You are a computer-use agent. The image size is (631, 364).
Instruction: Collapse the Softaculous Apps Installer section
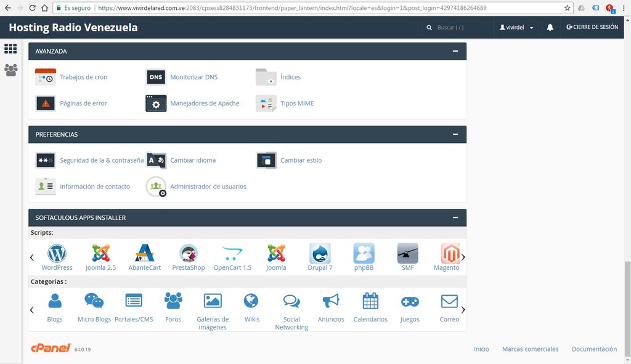click(x=455, y=217)
